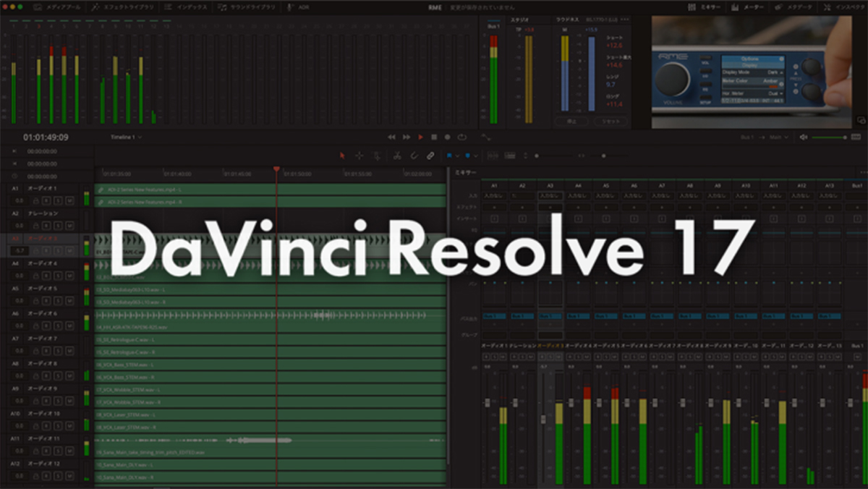Image resolution: width=868 pixels, height=489 pixels.
Task: Toggle linked clip selection with the chain icon
Action: [430, 155]
